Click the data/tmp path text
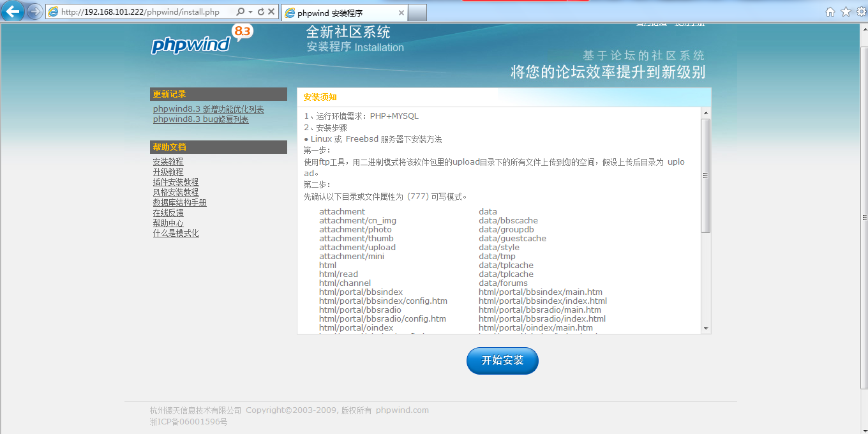This screenshot has height=434, width=868. coord(497,257)
